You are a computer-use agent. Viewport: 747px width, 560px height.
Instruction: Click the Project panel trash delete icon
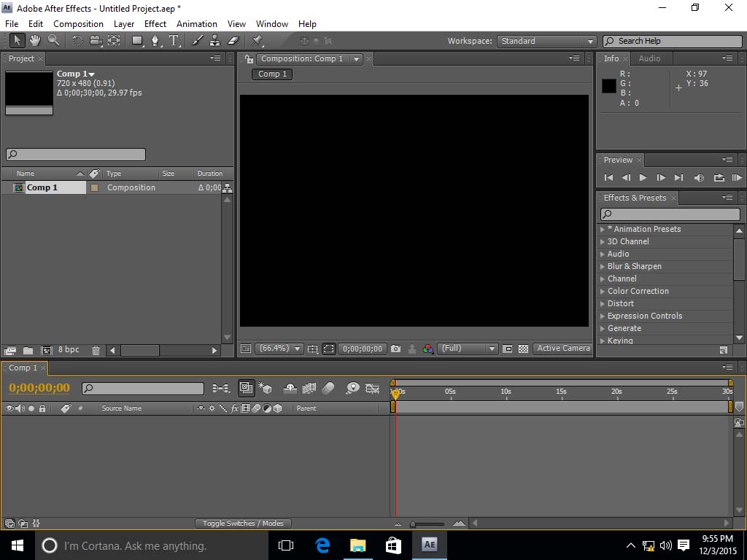(x=96, y=351)
